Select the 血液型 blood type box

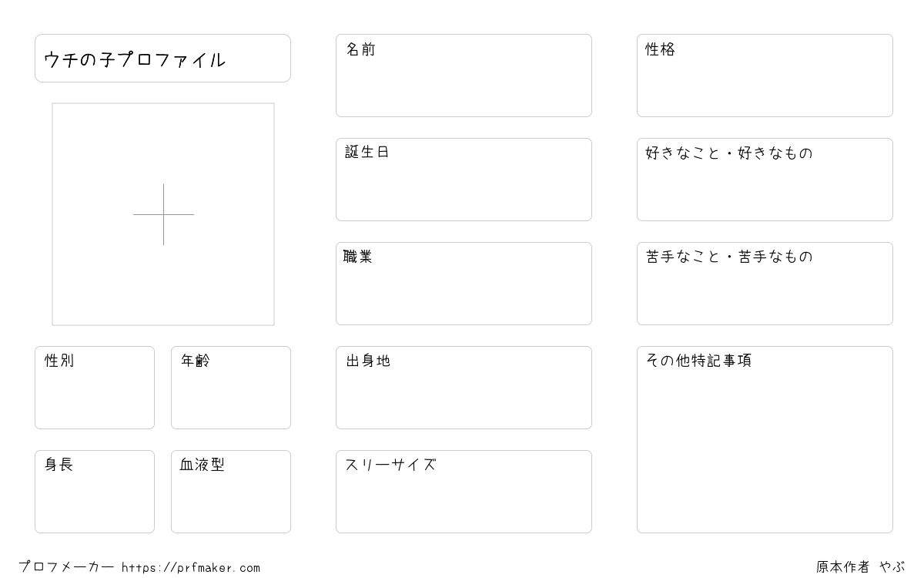click(231, 492)
